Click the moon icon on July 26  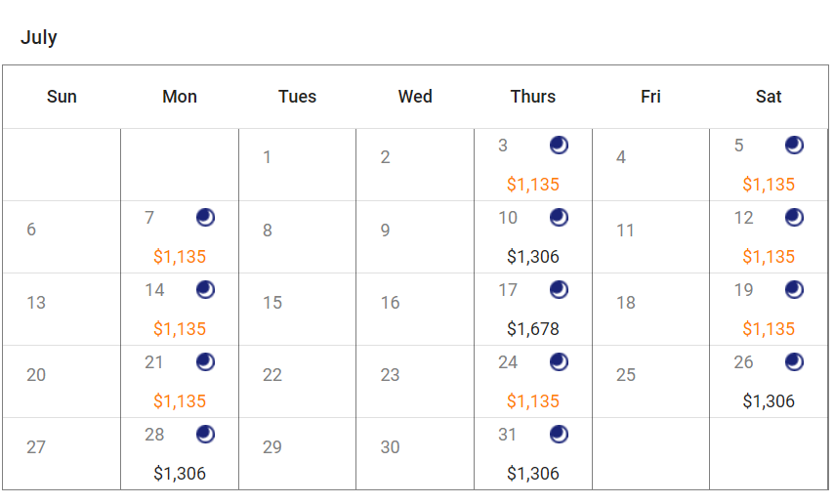[x=794, y=362]
